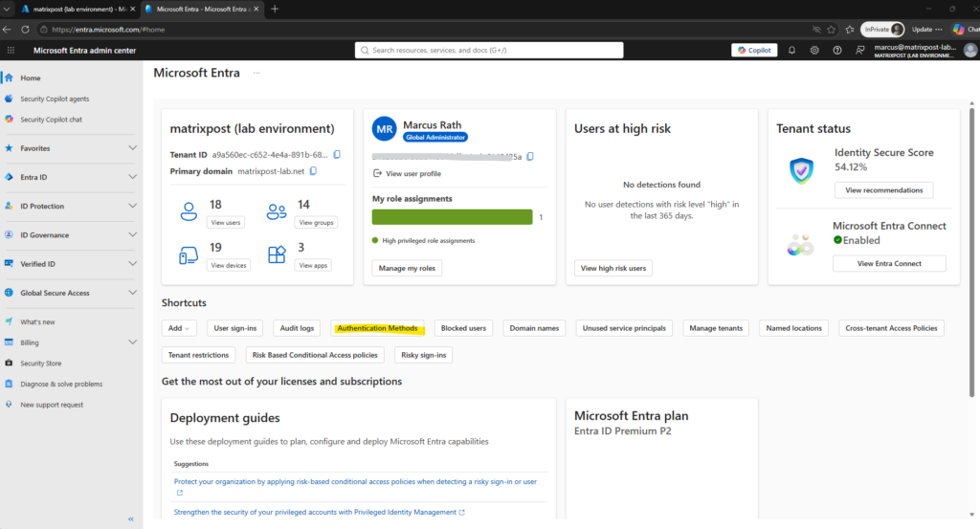Expand the Entra ID menu
Viewport: 980px width, 529px height.
[132, 177]
